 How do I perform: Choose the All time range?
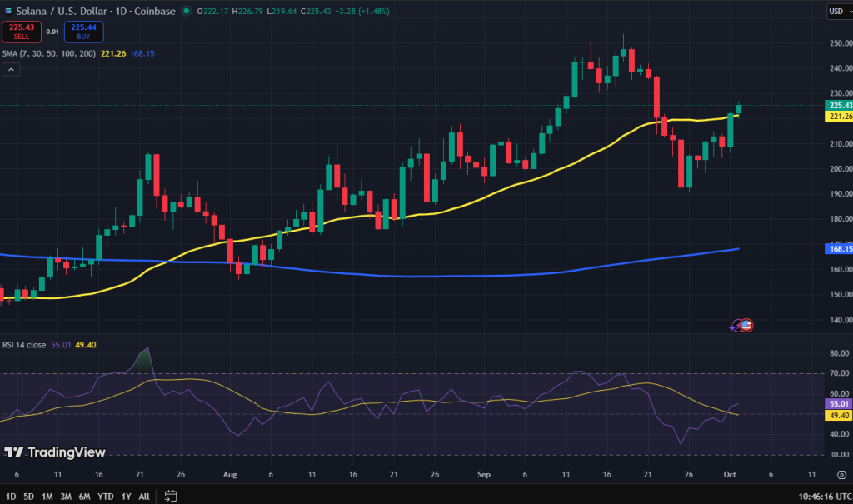144,496
